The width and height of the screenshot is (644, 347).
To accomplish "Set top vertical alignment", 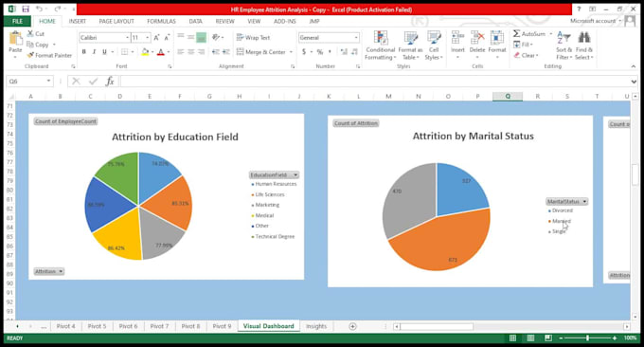I will pos(181,37).
